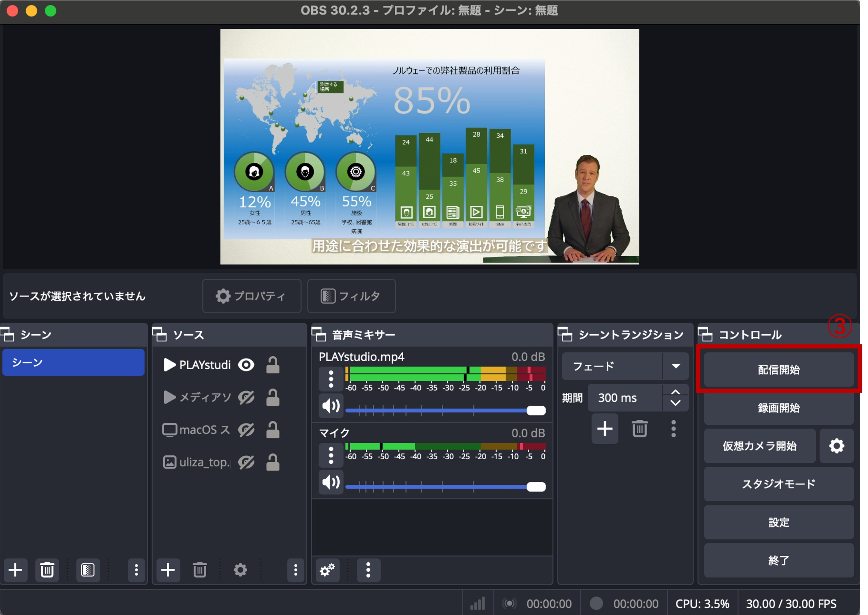Click the 30.00 / 30.00 FPS status text
This screenshot has height=615, width=868.
(791, 603)
